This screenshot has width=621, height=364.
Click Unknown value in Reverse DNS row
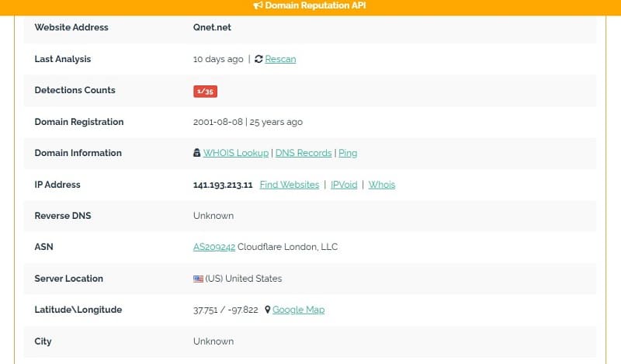click(213, 216)
